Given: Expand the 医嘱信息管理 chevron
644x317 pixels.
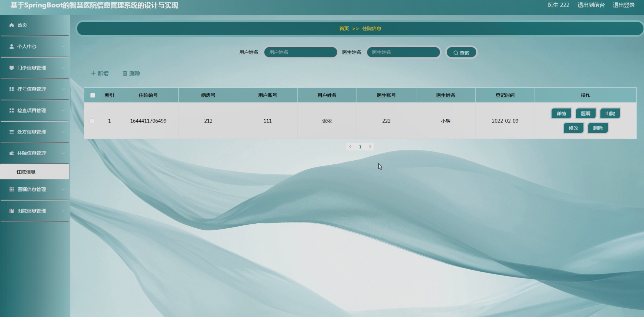Looking at the screenshot, I should (63, 189).
